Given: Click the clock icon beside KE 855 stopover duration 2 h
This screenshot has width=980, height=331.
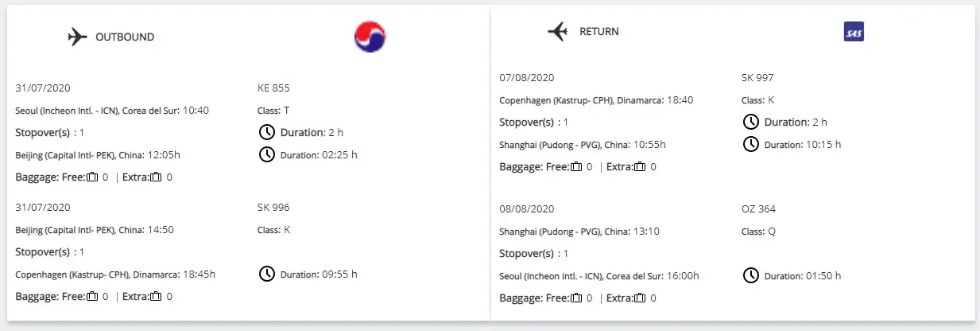Looking at the screenshot, I should tap(267, 132).
